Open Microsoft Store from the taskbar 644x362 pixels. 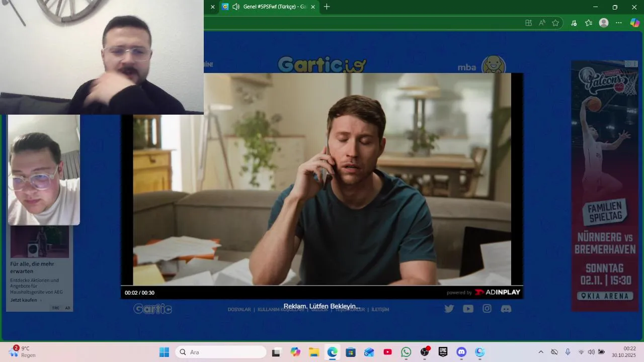[351, 352]
